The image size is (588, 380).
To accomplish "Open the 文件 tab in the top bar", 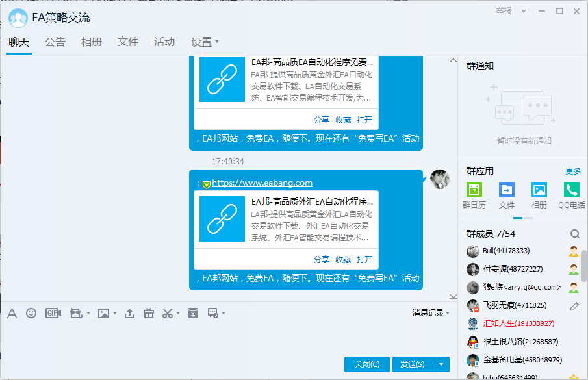I will coord(128,42).
